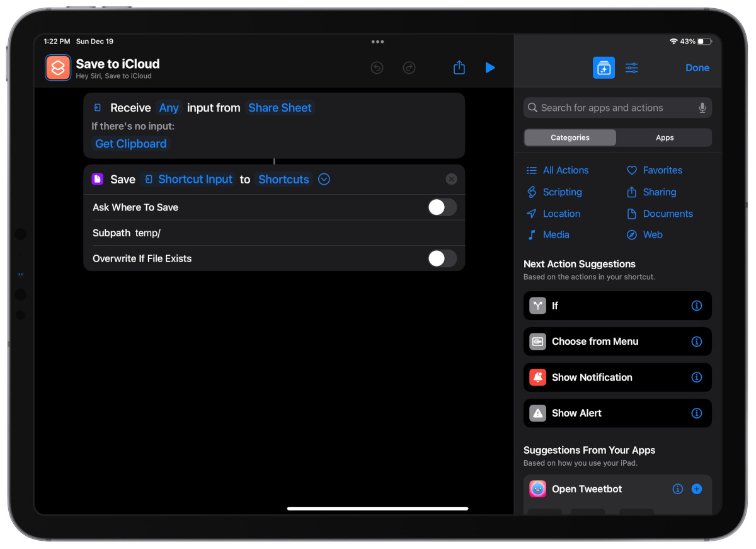Tap Done to finish editing
The height and width of the screenshot is (549, 756).
coord(697,67)
